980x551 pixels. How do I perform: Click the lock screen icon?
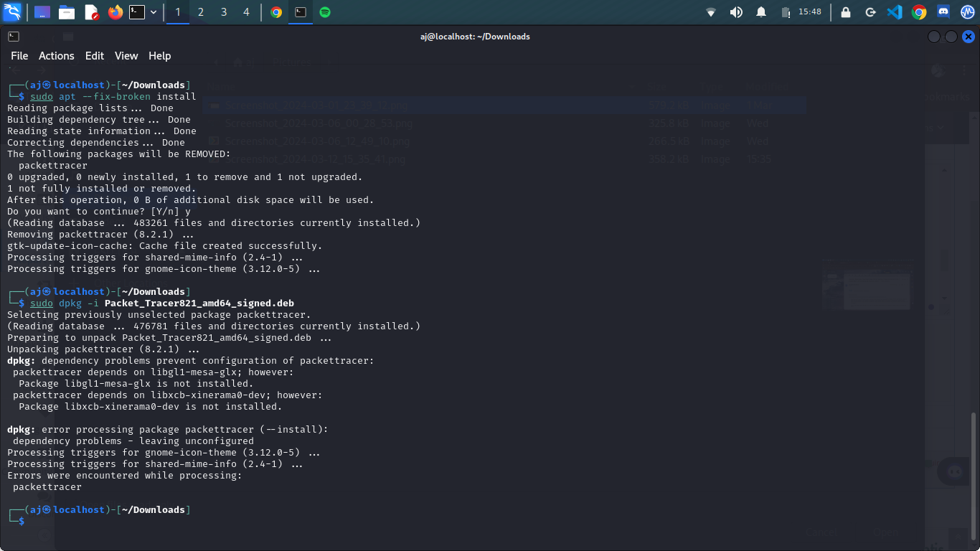tap(846, 12)
